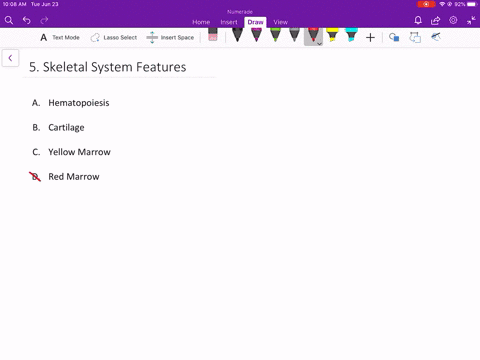Activate Lasso Select tool
Viewport: 480px width, 360px height.
[x=113, y=37]
